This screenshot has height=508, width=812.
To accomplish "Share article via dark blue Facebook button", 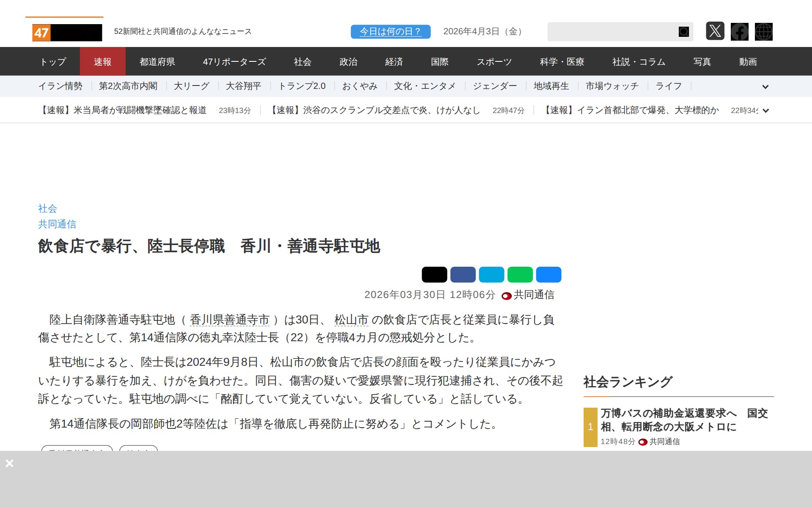I will (x=463, y=274).
